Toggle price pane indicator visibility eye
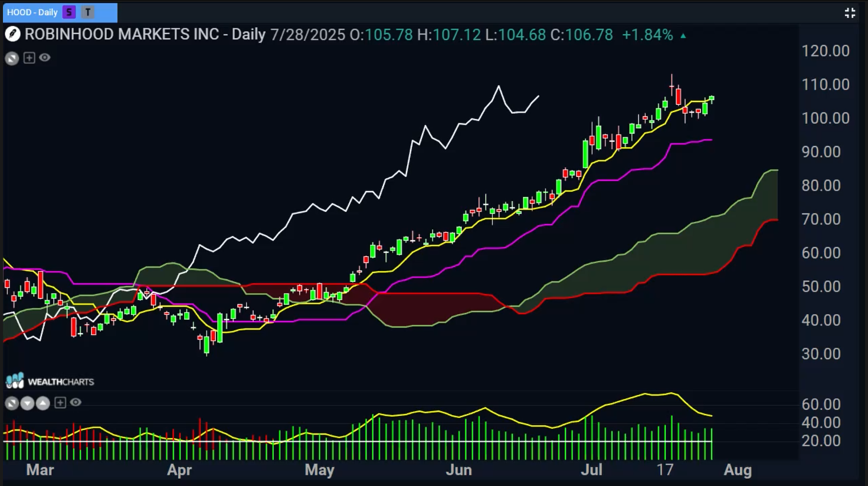 [x=45, y=58]
